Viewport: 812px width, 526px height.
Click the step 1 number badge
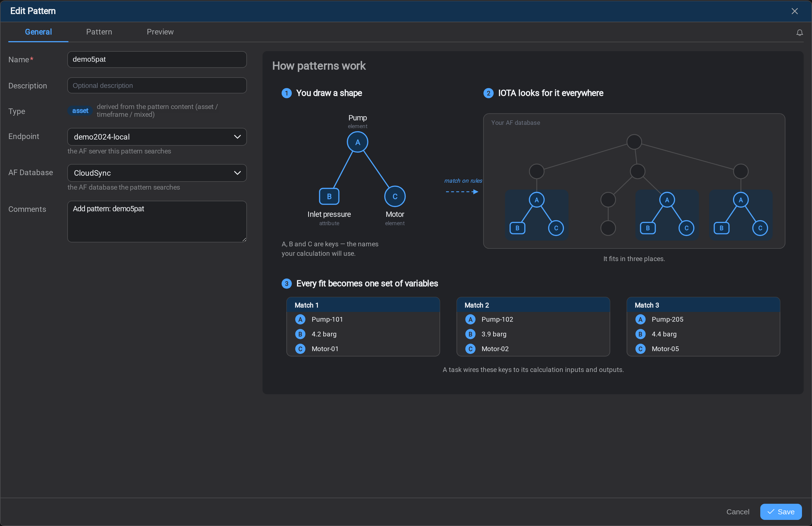(286, 93)
